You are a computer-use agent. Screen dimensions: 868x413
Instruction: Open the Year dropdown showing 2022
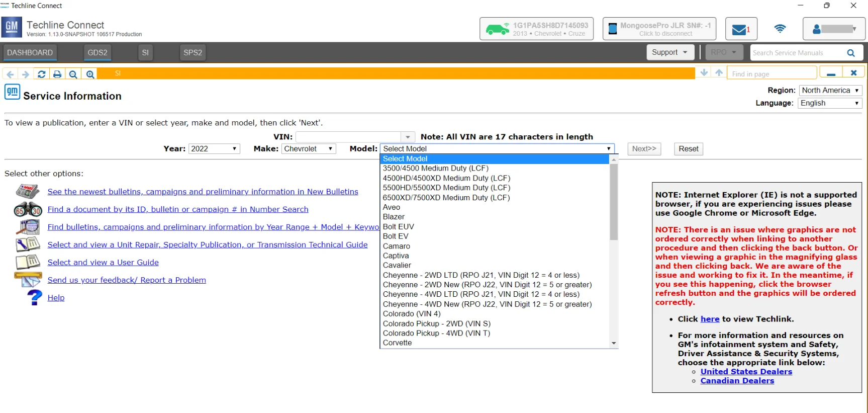coord(214,149)
